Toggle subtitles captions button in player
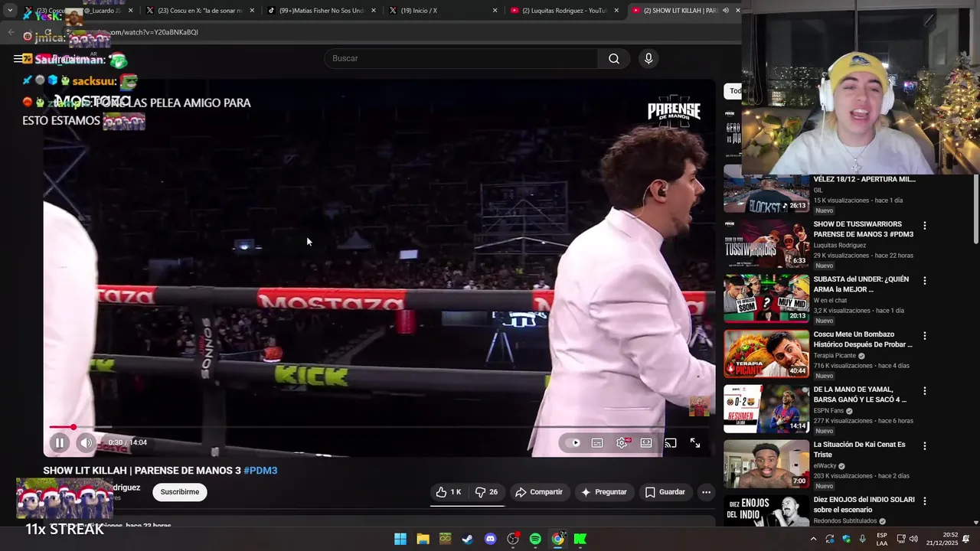980x551 pixels. click(x=597, y=442)
